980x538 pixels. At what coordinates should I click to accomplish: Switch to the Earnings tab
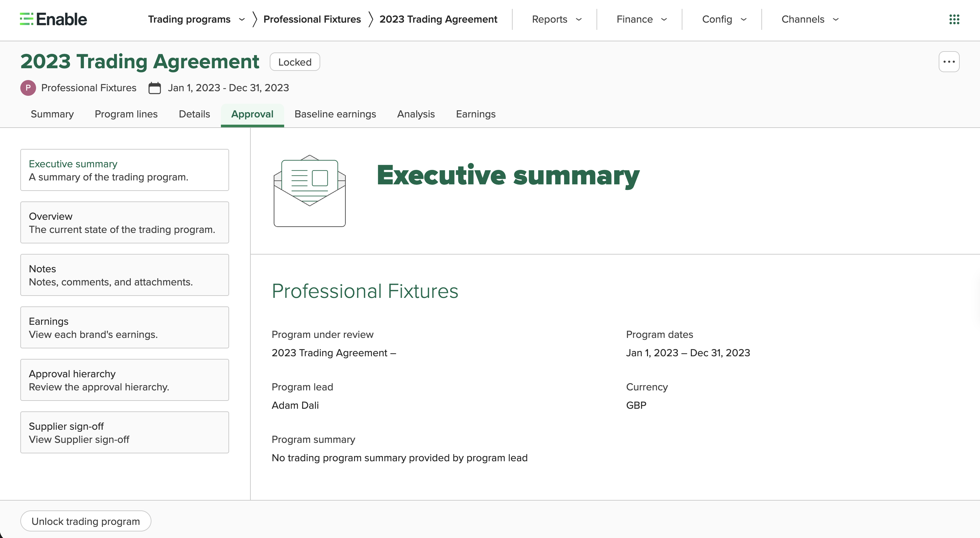tap(476, 114)
